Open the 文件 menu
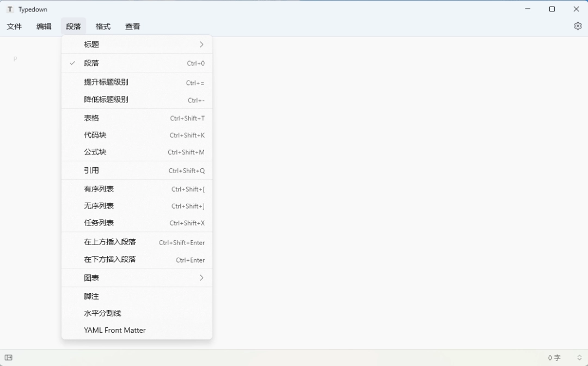The width and height of the screenshot is (588, 366). (14, 26)
